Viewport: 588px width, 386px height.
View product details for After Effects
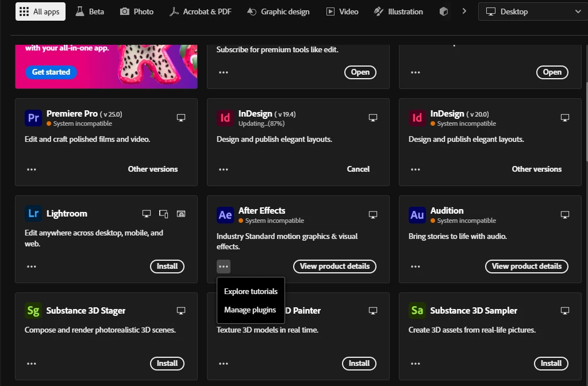tap(335, 267)
